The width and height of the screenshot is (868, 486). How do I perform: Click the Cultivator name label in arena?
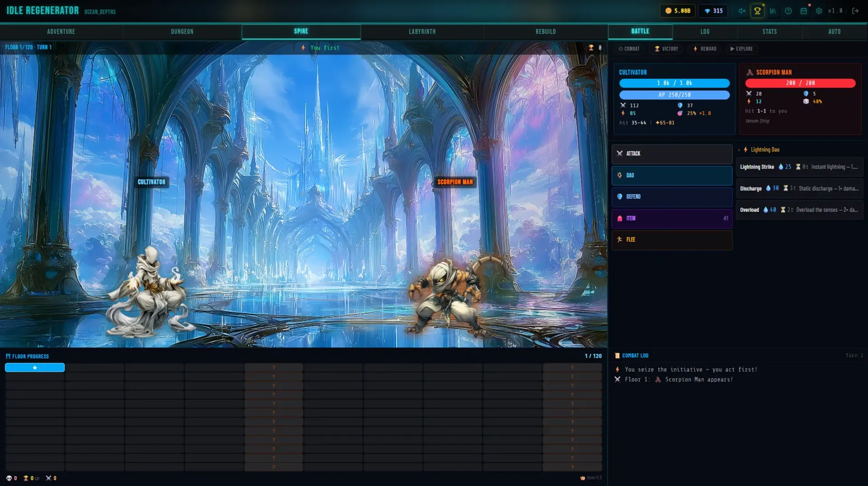click(x=151, y=182)
